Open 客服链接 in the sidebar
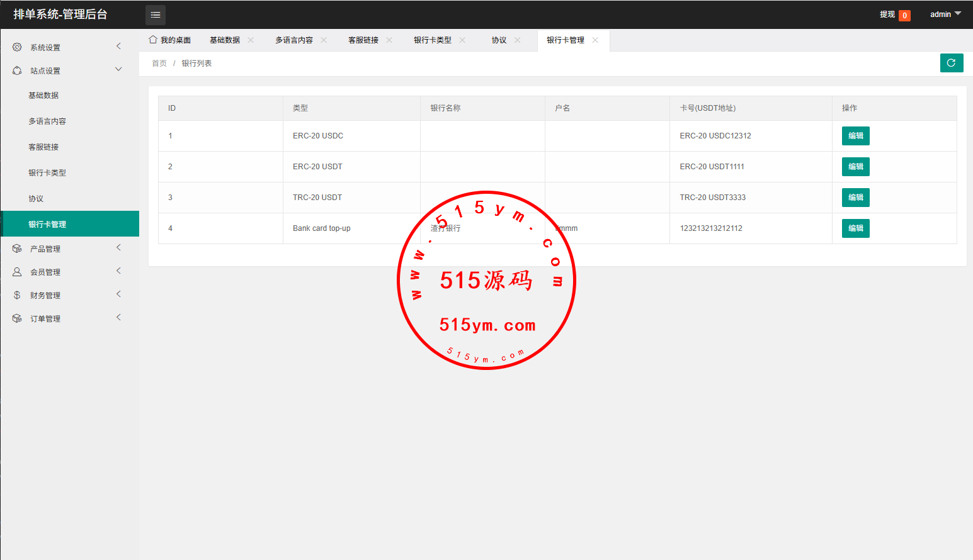 point(43,147)
